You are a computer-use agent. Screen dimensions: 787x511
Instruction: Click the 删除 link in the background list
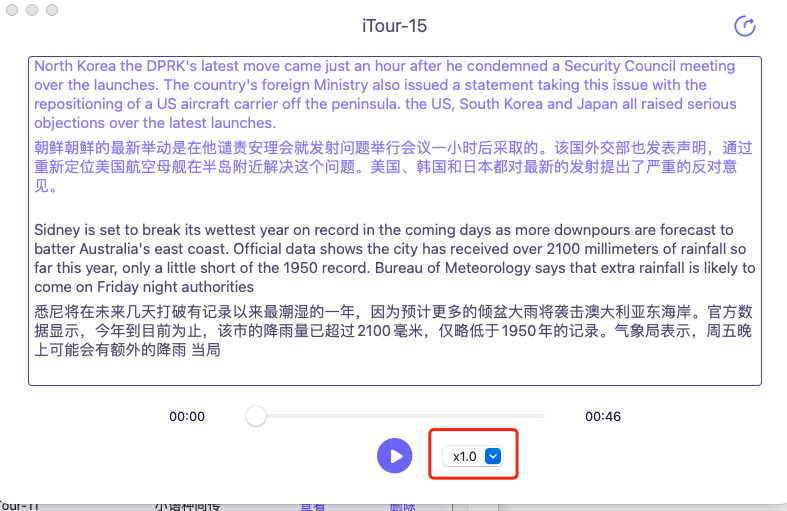(x=402, y=506)
